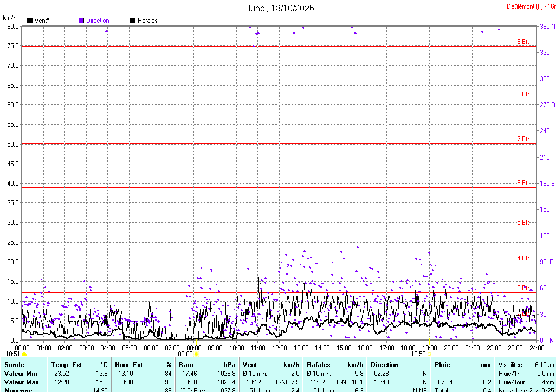Click the yellow sunset marker at 18:59
556x392 pixels.
[x=429, y=354]
